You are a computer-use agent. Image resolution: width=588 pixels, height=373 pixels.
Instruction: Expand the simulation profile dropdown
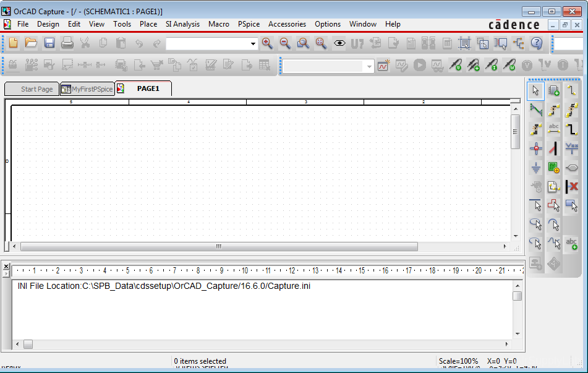(x=369, y=64)
